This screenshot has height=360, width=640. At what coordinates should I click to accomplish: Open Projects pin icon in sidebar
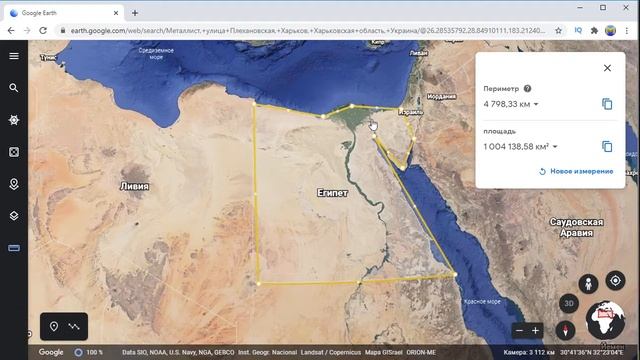(x=14, y=184)
